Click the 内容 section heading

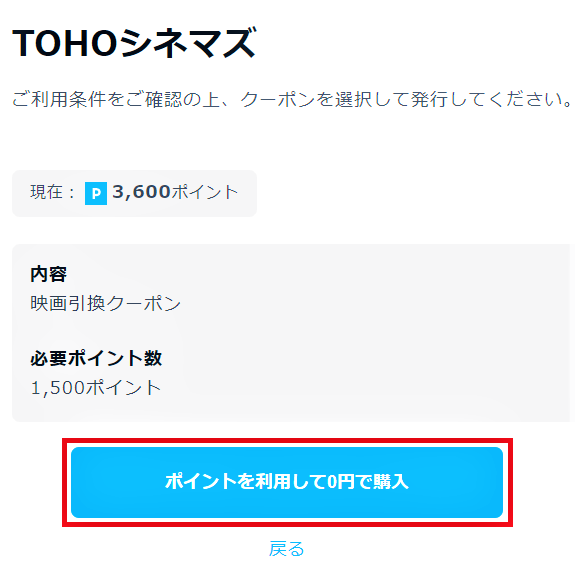point(48,274)
